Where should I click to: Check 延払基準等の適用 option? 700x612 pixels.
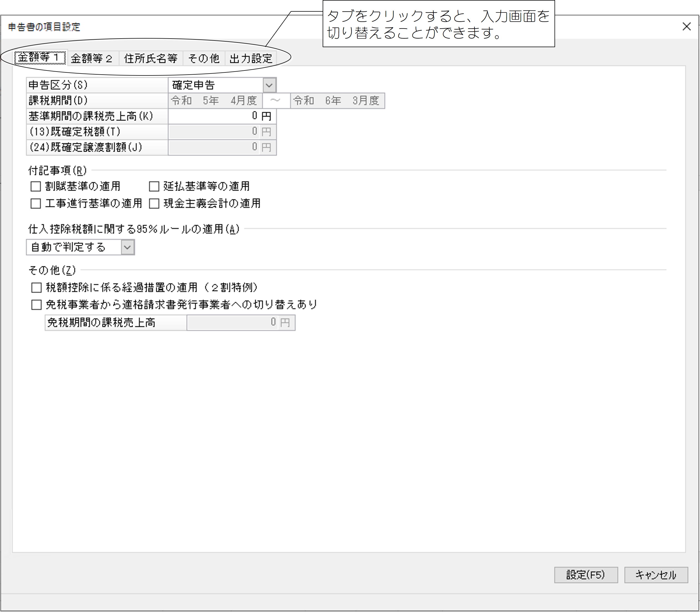(154, 186)
